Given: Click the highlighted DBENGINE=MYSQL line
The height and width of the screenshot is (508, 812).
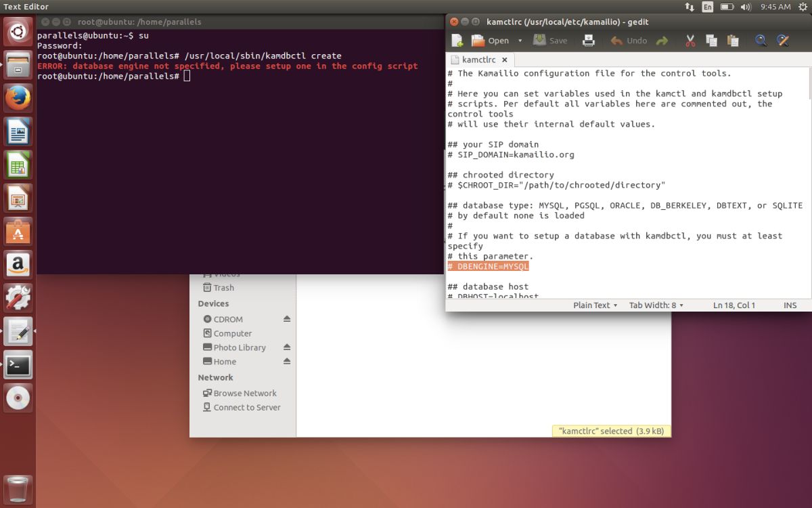Looking at the screenshot, I should click(x=488, y=266).
